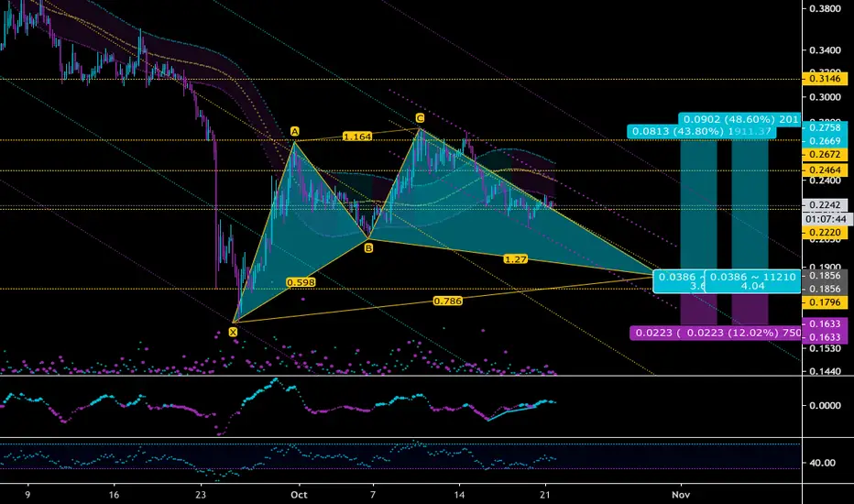Click the 0.0902 (48.60%) target label
Image resolution: width=854 pixels, height=504 pixels.
739,119
